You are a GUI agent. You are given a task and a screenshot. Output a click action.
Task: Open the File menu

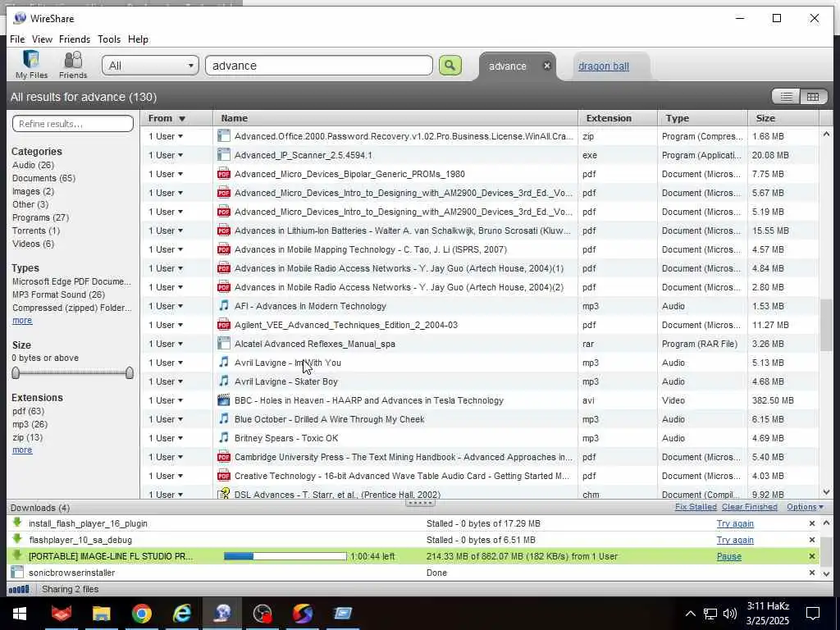point(17,39)
